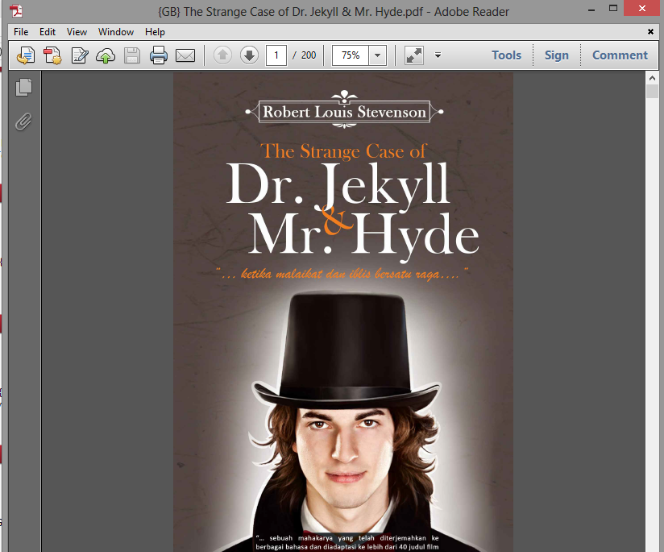Click the 'Dr. Jekyll' title text

338,186
